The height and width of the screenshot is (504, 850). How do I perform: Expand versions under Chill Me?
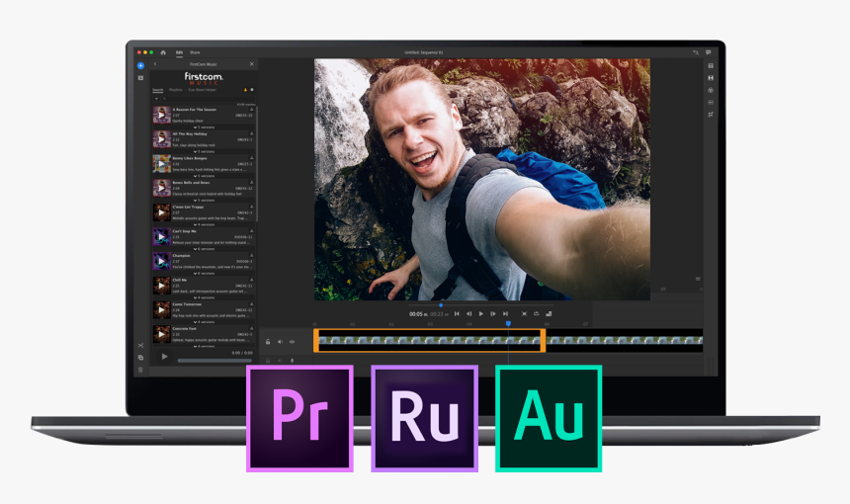pos(204,298)
